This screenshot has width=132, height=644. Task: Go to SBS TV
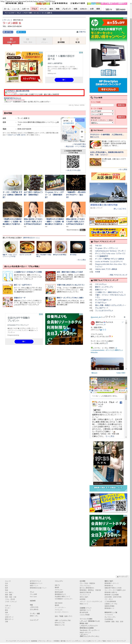109,9
